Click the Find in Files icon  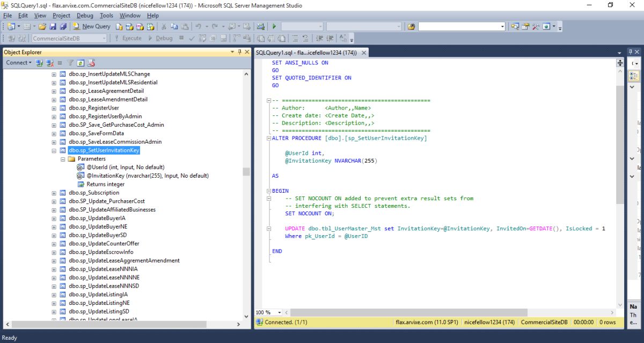[411, 26]
